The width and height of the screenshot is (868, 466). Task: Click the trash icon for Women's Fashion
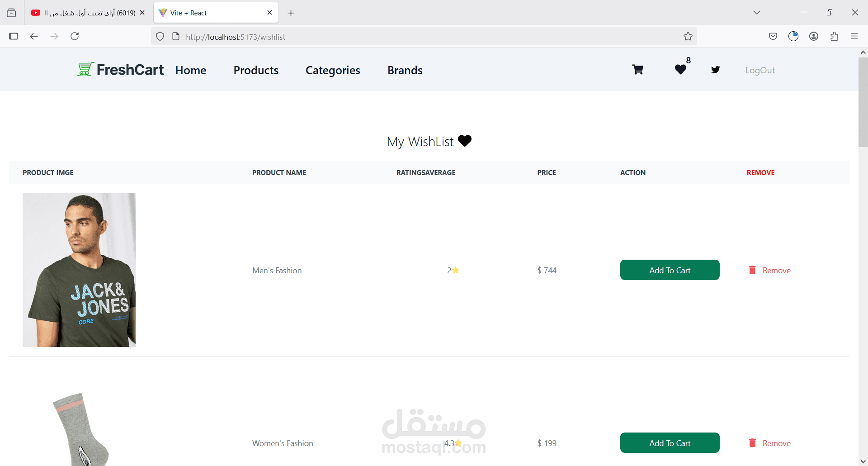[752, 443]
